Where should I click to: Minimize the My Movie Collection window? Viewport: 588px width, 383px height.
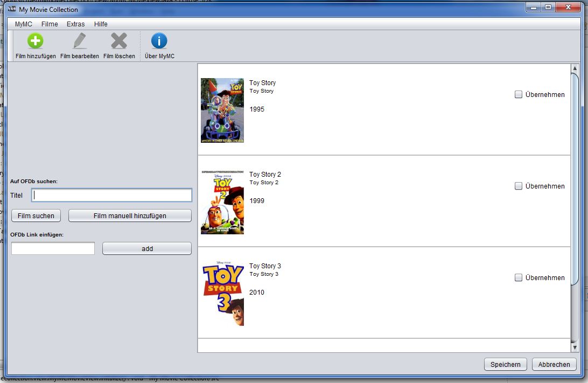point(534,7)
